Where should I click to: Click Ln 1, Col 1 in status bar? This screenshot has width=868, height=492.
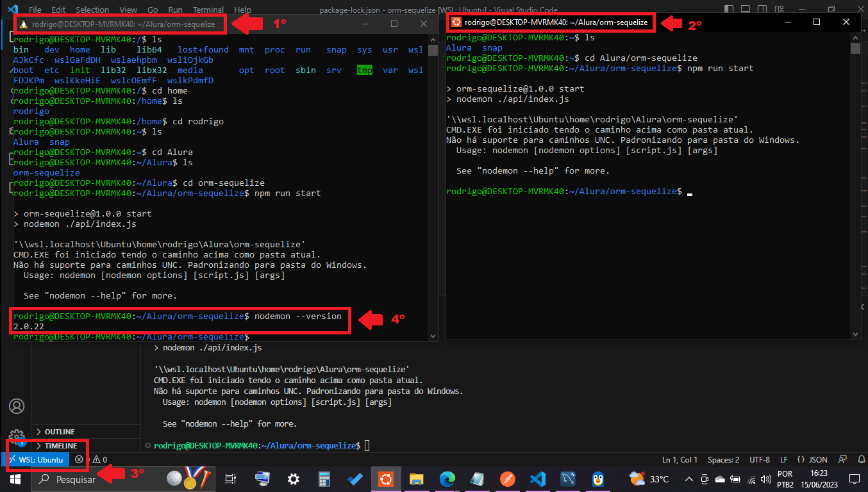[680, 459]
